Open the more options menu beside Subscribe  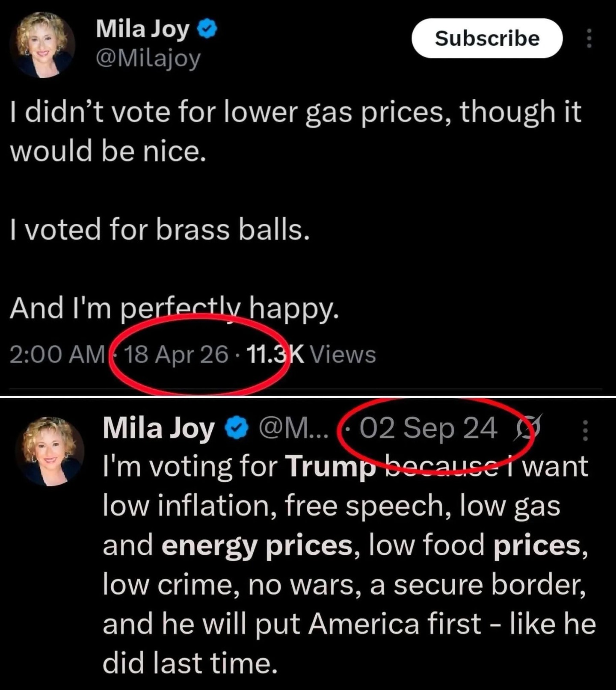[x=589, y=38]
